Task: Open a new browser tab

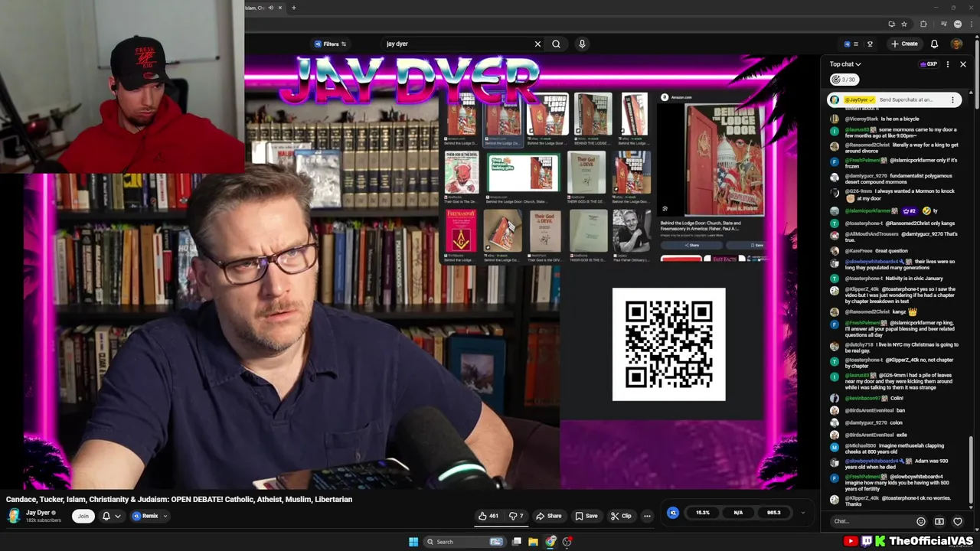Action: pos(293,8)
